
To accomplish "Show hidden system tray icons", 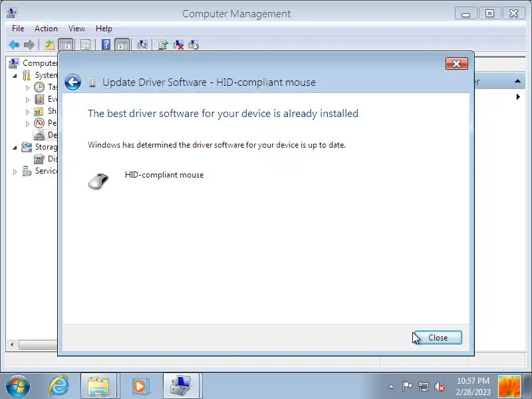I will tap(391, 386).
